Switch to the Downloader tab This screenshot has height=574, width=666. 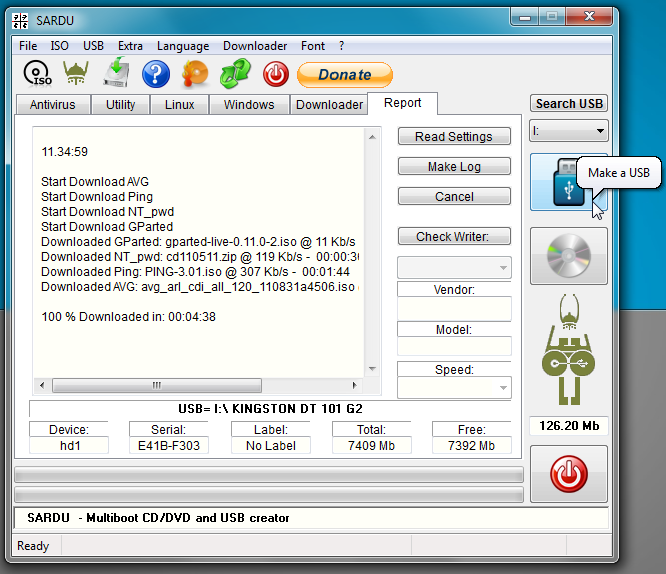329,105
